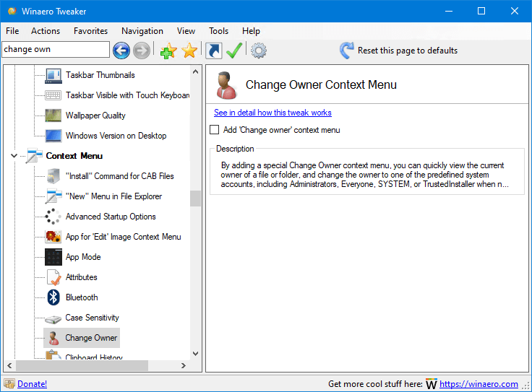Image resolution: width=532 pixels, height=392 pixels.
Task: Click the Winaero W logo in status bar
Action: pyautogui.click(x=432, y=384)
